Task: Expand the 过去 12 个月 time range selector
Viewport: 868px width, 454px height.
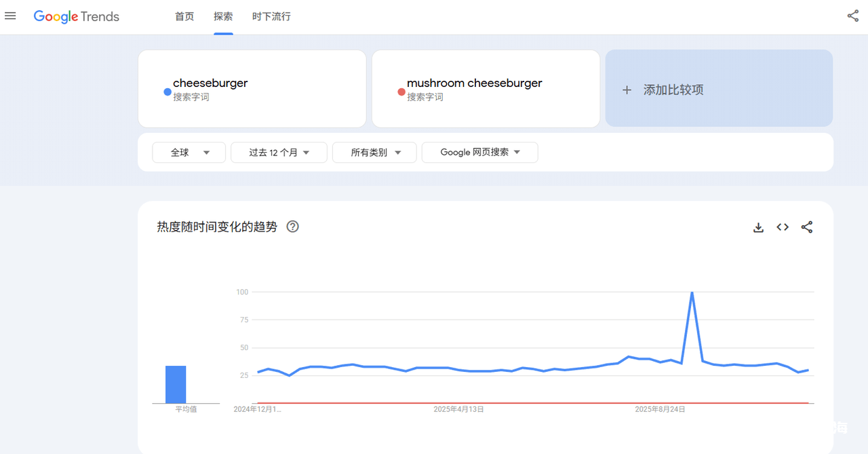Action: coord(279,152)
